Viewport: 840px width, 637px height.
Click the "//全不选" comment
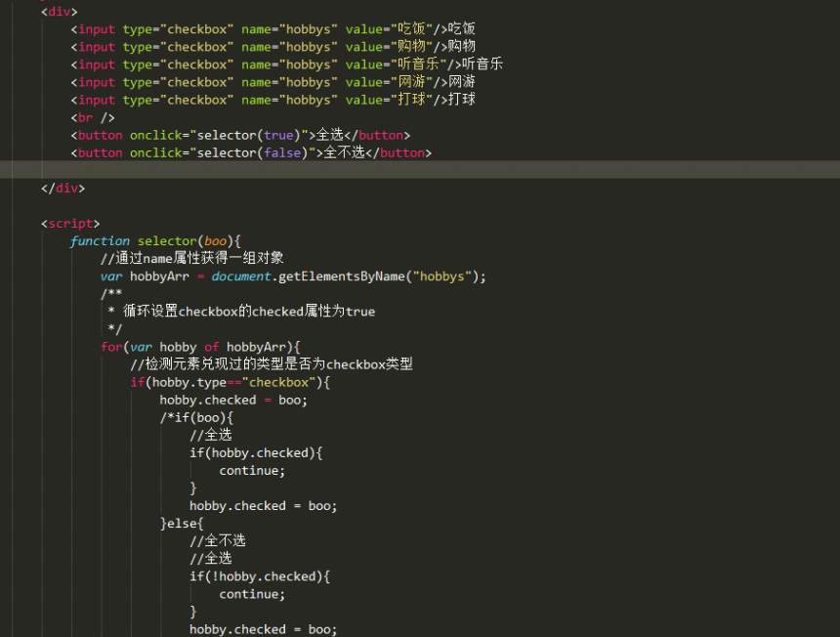tap(218, 540)
